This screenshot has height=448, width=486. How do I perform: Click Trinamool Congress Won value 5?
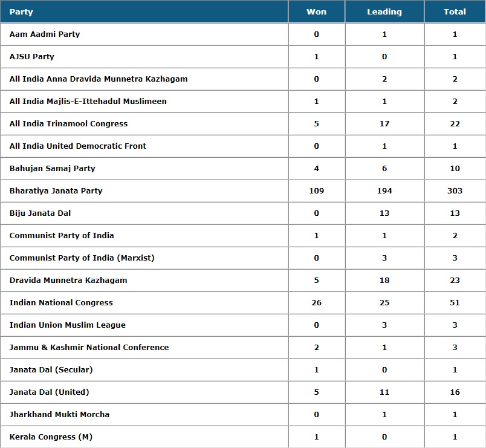[x=317, y=123]
